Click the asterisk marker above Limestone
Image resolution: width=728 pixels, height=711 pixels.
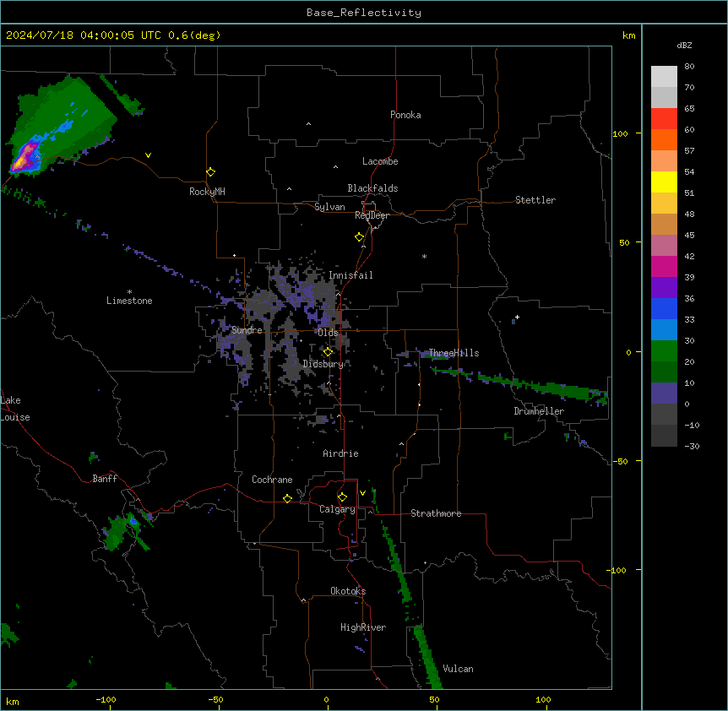129,292
